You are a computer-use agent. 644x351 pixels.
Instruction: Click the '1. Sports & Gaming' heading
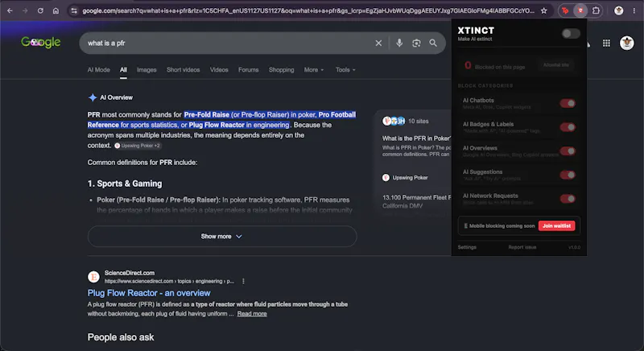[x=125, y=184]
